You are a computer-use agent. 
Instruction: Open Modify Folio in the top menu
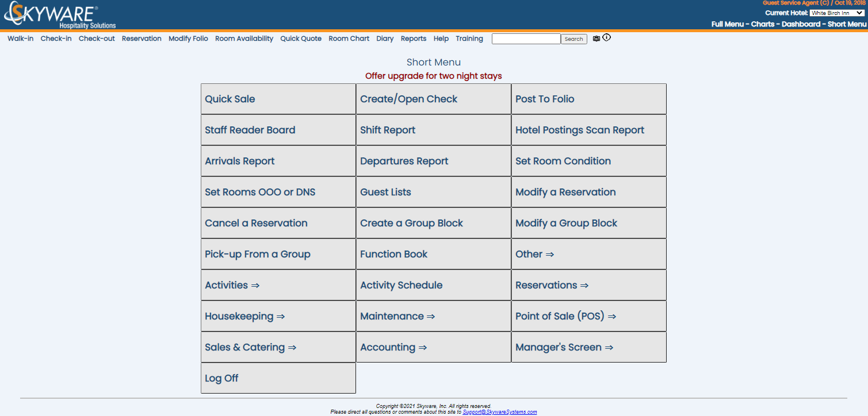point(188,38)
